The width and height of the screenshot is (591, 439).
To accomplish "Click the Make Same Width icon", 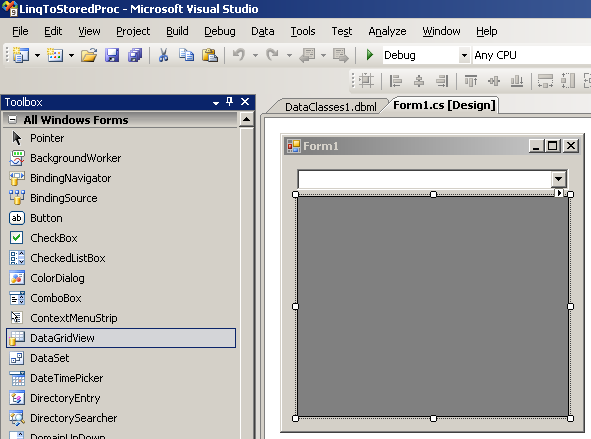I will point(545,81).
